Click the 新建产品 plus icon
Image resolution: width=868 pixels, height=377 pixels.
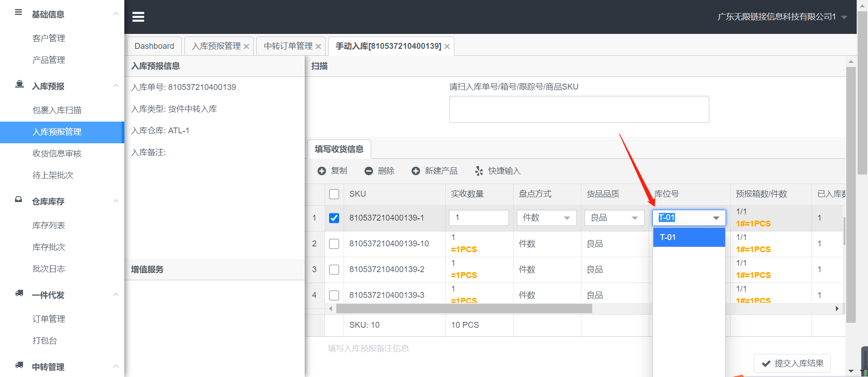click(x=416, y=171)
